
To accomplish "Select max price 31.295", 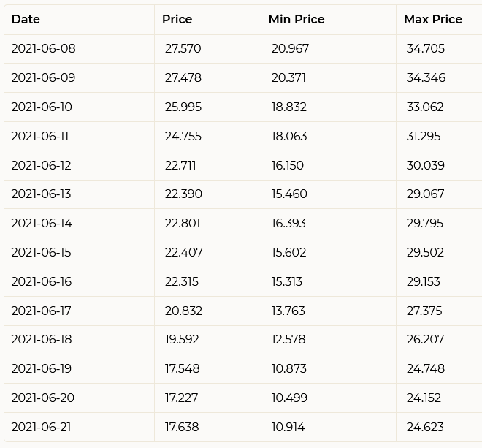I will tap(424, 137).
